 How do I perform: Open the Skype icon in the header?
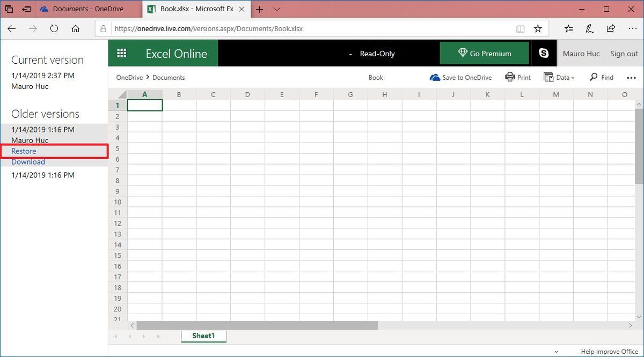point(544,53)
